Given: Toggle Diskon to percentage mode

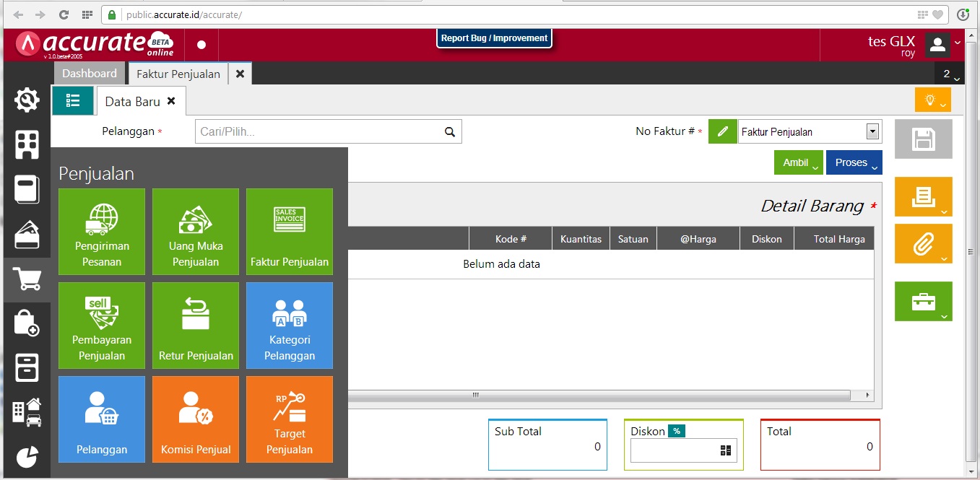Looking at the screenshot, I should (676, 430).
